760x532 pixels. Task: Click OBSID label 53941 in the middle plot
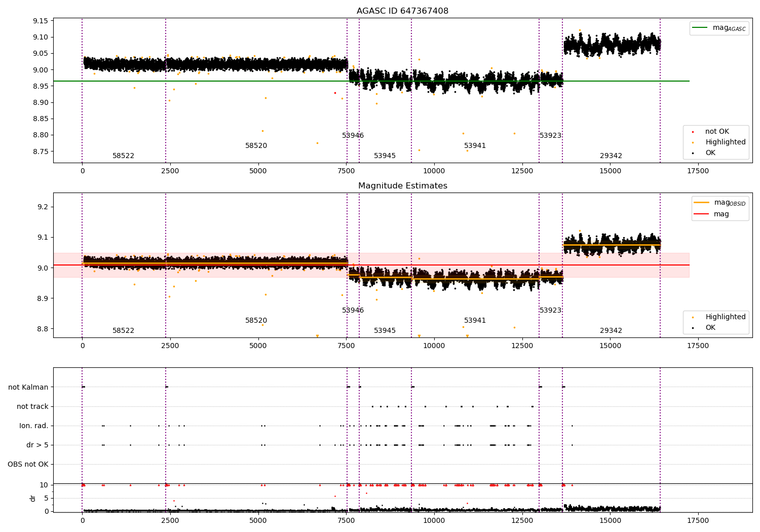click(x=475, y=321)
